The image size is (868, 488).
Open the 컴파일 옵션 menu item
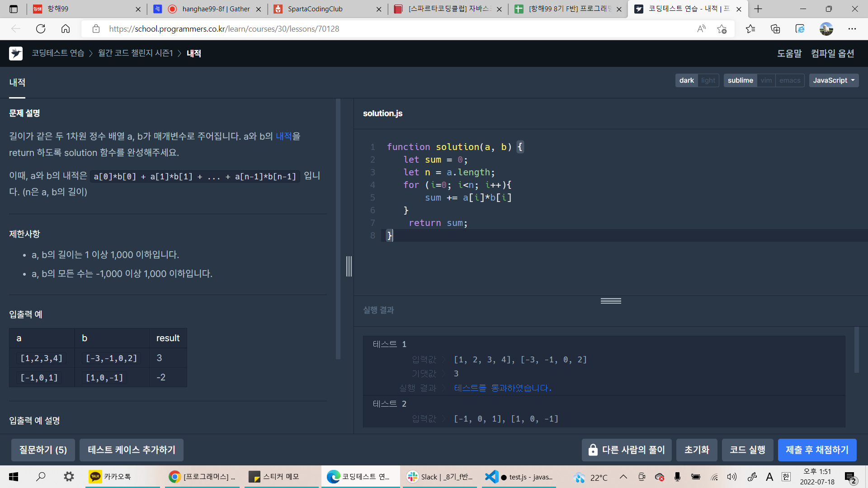tap(832, 53)
